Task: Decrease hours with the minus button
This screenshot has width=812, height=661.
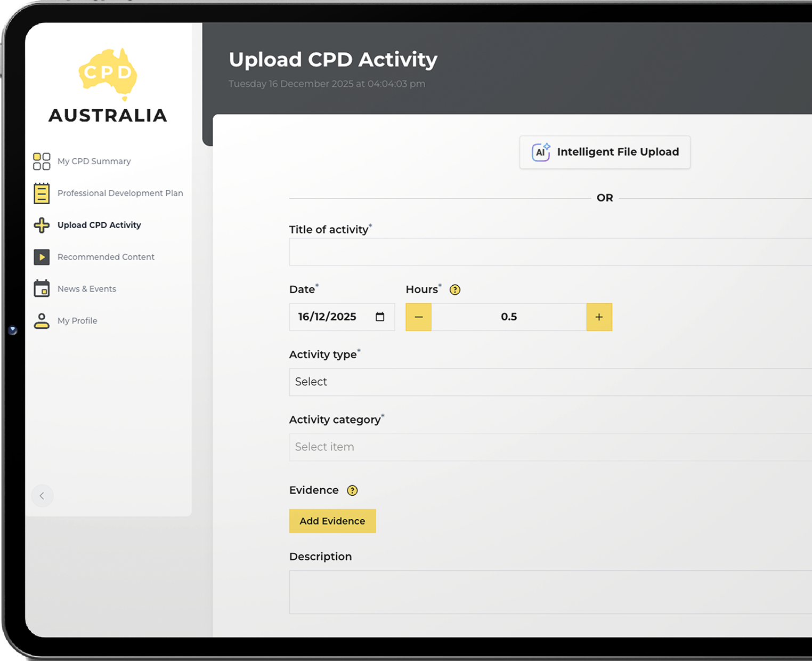Action: click(418, 317)
